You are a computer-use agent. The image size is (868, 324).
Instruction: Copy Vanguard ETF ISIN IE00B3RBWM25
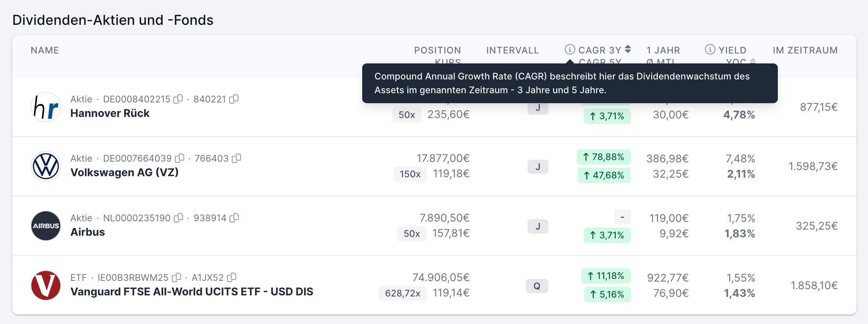click(177, 277)
